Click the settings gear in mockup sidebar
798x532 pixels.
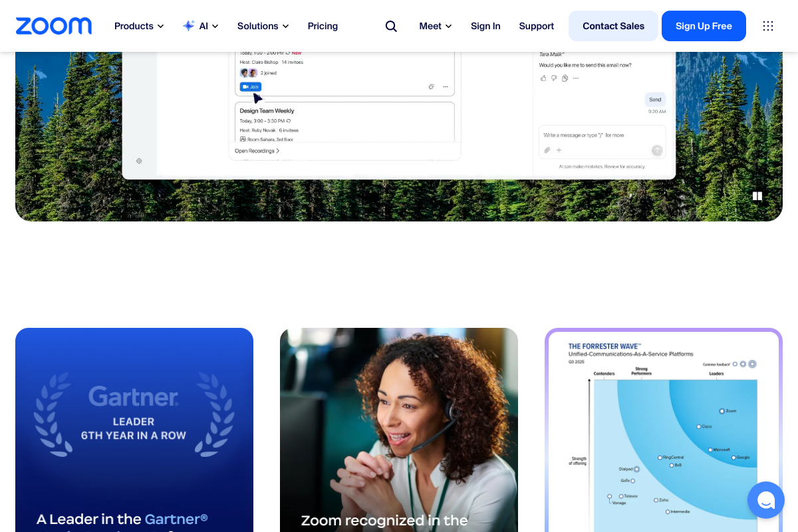pyautogui.click(x=139, y=161)
